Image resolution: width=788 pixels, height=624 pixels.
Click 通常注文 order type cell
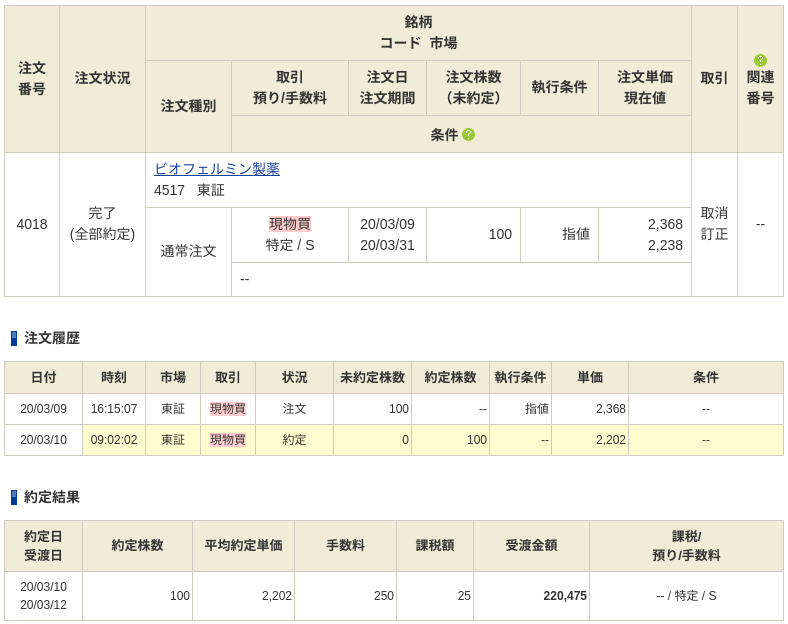pyautogui.click(x=188, y=251)
